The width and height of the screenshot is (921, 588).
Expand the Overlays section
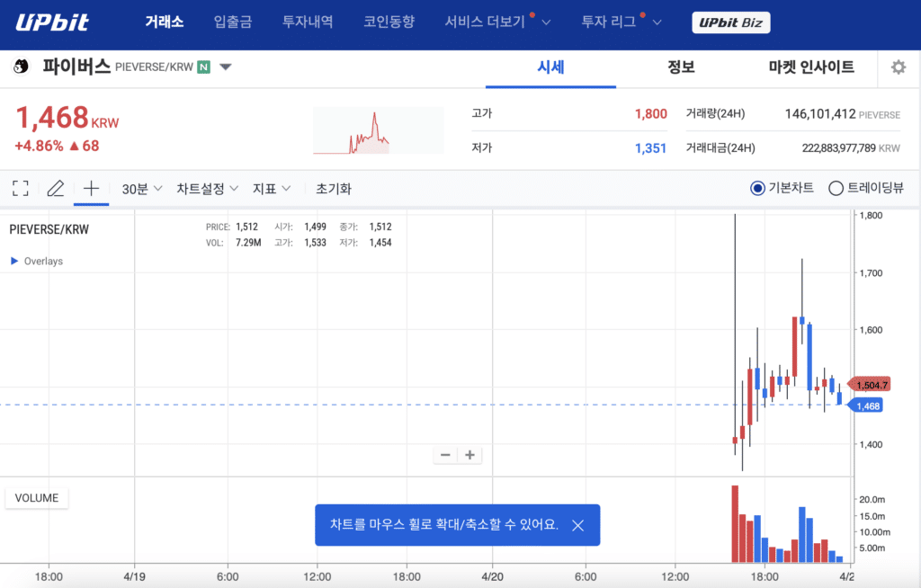36,261
